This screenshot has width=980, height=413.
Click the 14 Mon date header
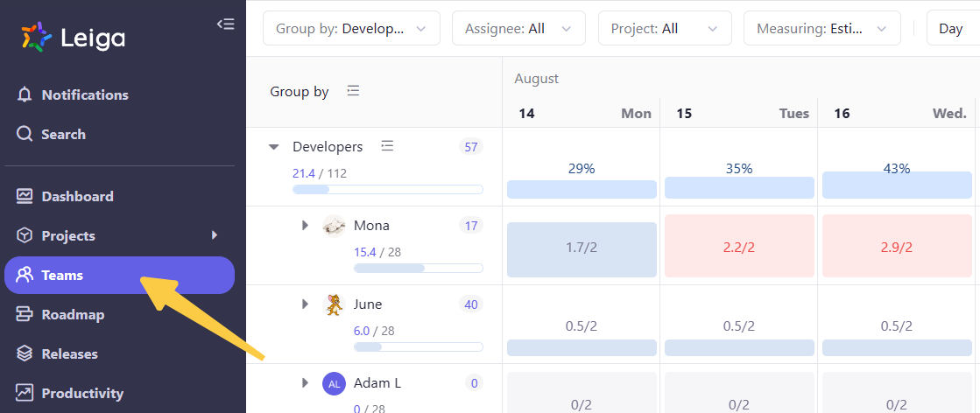[582, 113]
